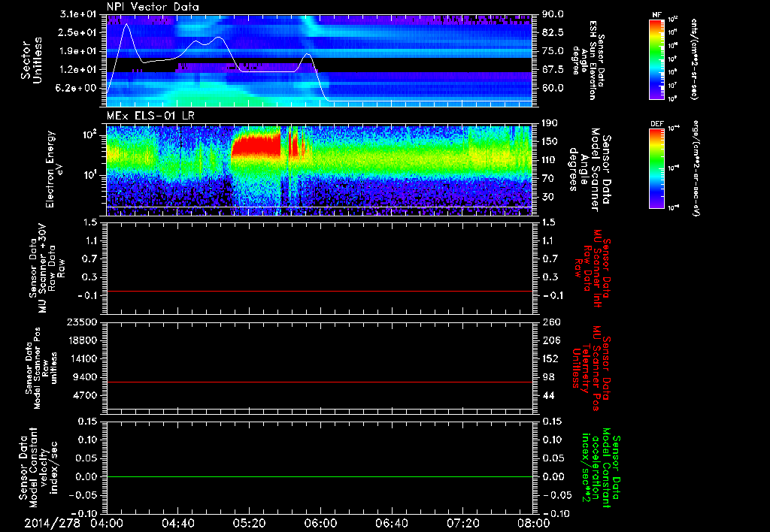This screenshot has height=532, width=770.
Task: Click the "152" telemetry tick value
Action: coord(550,358)
